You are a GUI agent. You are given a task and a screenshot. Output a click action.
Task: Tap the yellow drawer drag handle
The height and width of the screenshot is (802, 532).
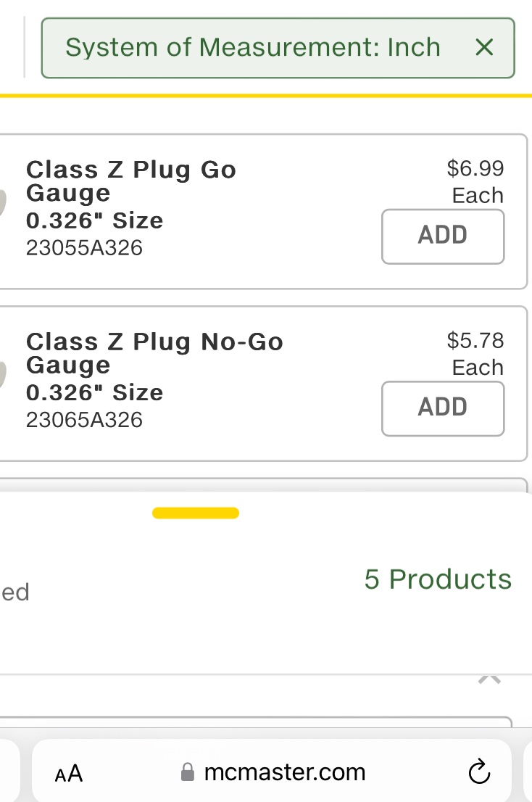pyautogui.click(x=196, y=513)
